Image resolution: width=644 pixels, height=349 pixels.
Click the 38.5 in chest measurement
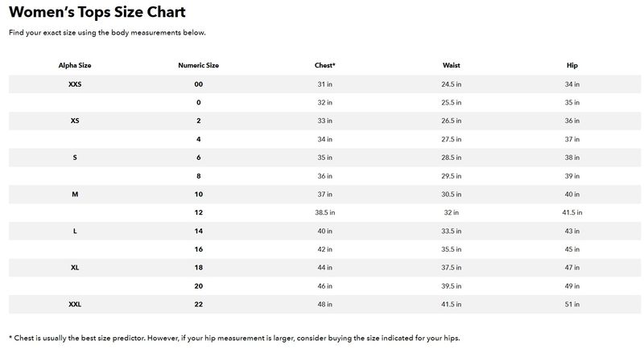(324, 212)
